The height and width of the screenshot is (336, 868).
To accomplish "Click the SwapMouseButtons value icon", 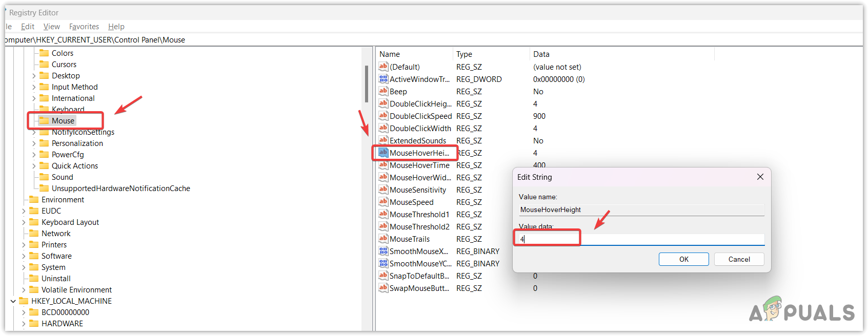I will click(383, 288).
